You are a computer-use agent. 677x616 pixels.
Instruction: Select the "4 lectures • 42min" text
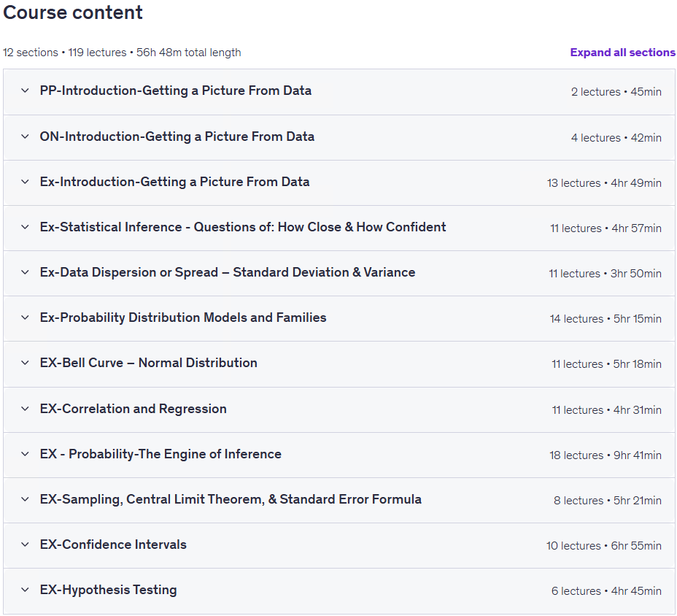616,138
